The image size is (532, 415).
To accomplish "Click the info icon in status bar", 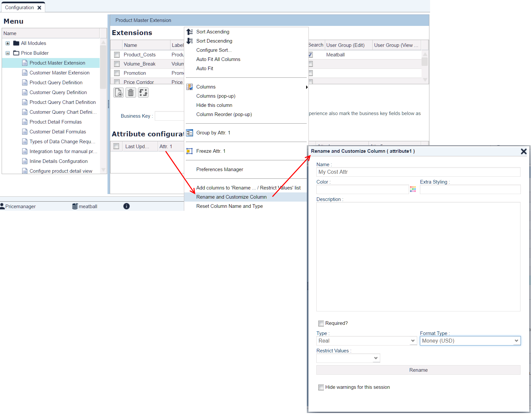I will point(127,206).
